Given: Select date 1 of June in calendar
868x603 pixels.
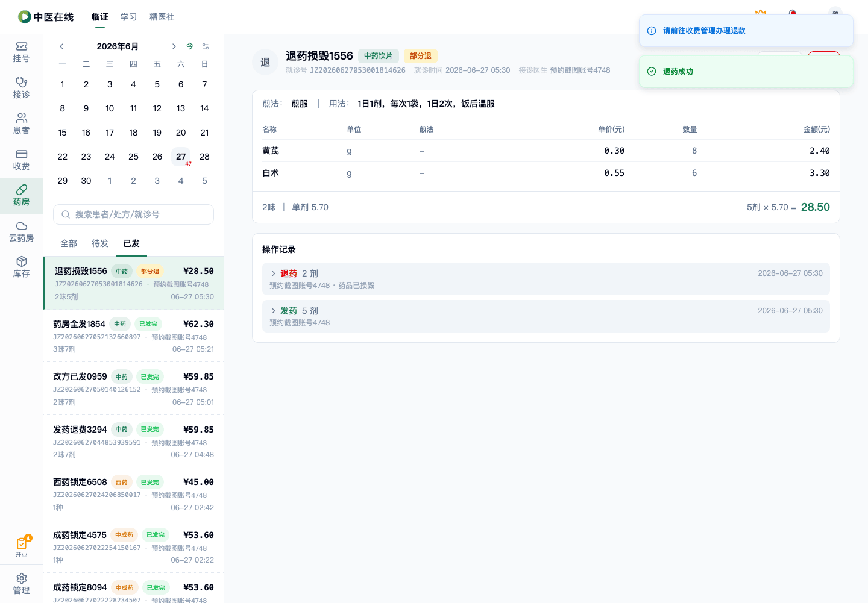Looking at the screenshot, I should pyautogui.click(x=63, y=84).
